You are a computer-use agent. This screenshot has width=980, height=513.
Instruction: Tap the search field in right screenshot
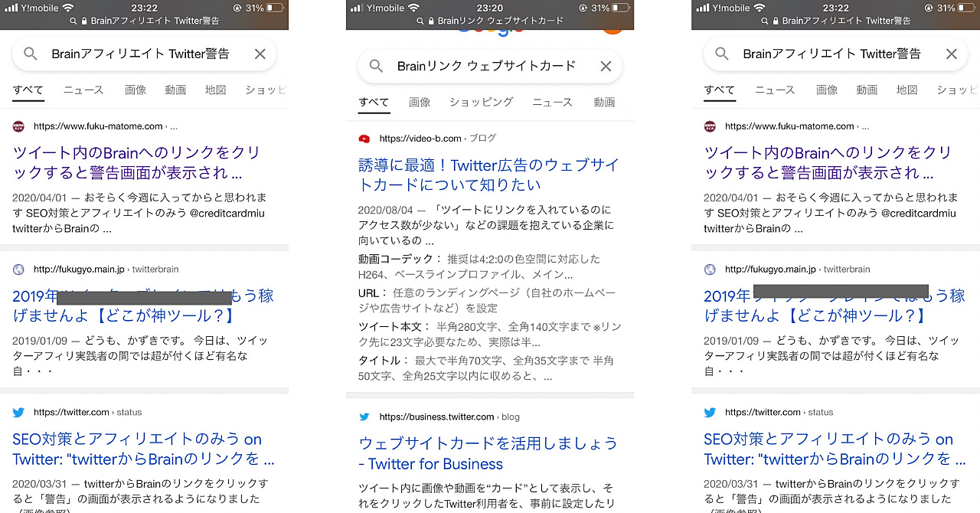click(835, 54)
